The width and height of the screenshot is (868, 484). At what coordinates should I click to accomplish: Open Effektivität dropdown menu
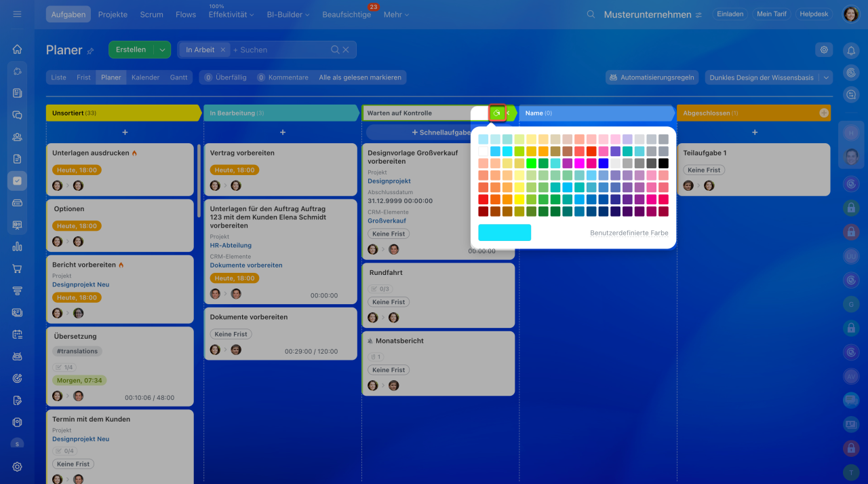coord(231,14)
